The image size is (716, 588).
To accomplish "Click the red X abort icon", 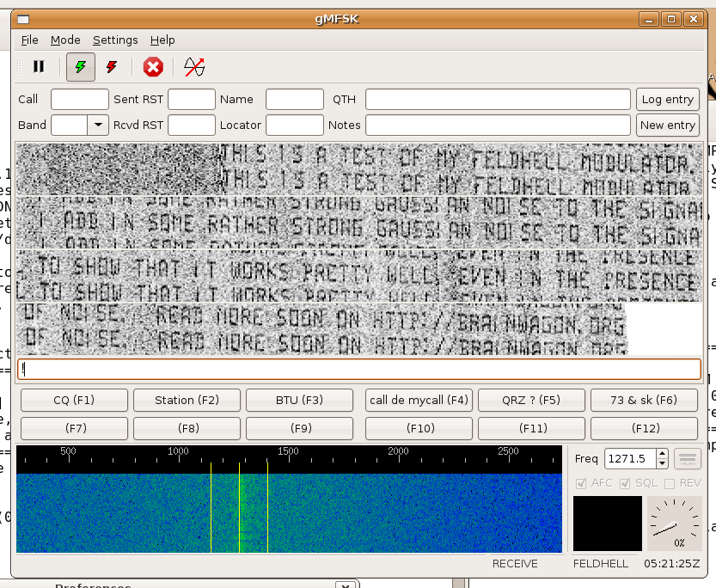I will (153, 67).
